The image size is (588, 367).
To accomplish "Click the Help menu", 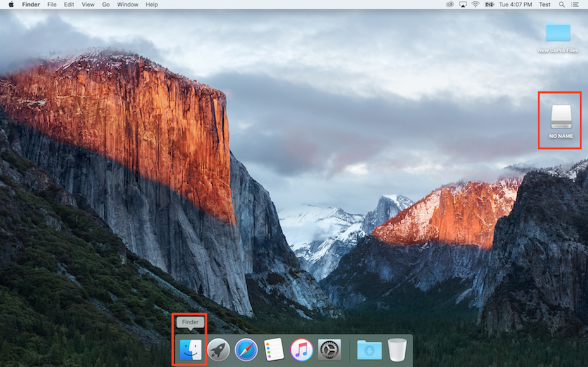I will click(x=151, y=4).
